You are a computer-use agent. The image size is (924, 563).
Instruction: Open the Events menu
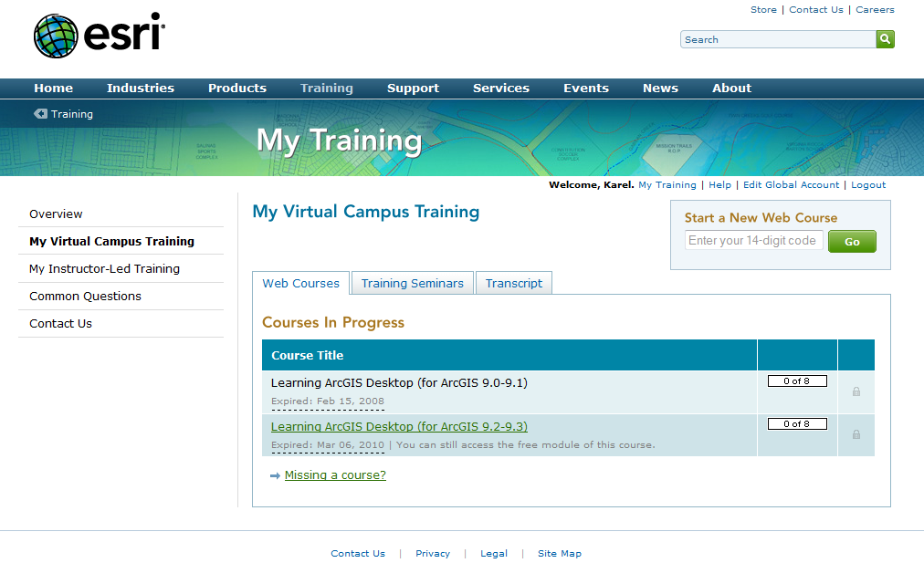click(586, 89)
